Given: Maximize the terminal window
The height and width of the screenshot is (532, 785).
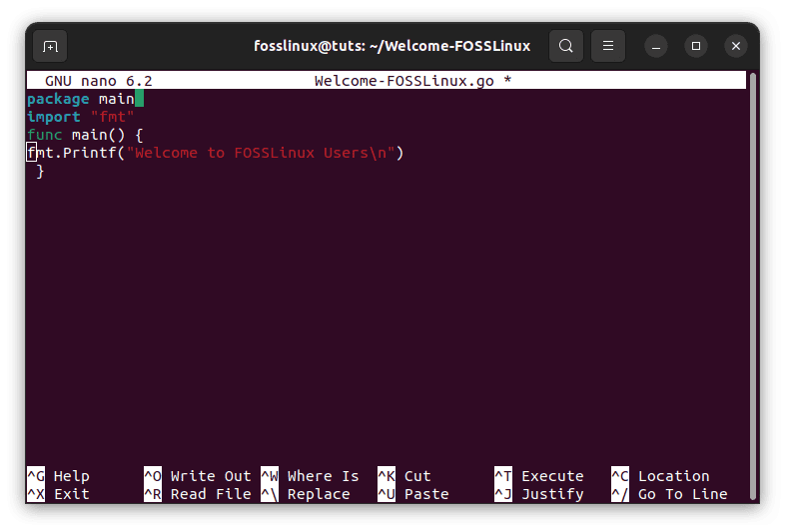Looking at the screenshot, I should (x=696, y=46).
